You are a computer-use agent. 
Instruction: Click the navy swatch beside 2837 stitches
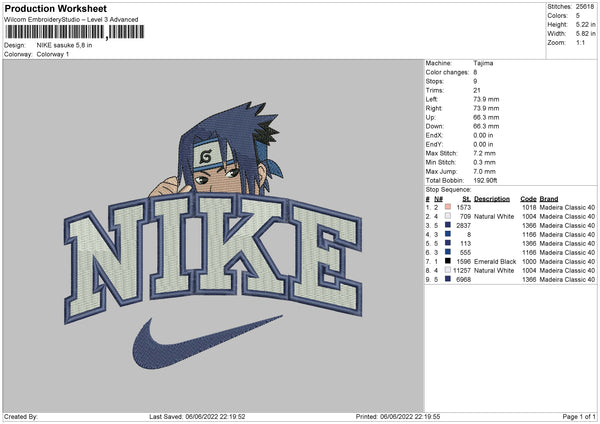pyautogui.click(x=448, y=225)
